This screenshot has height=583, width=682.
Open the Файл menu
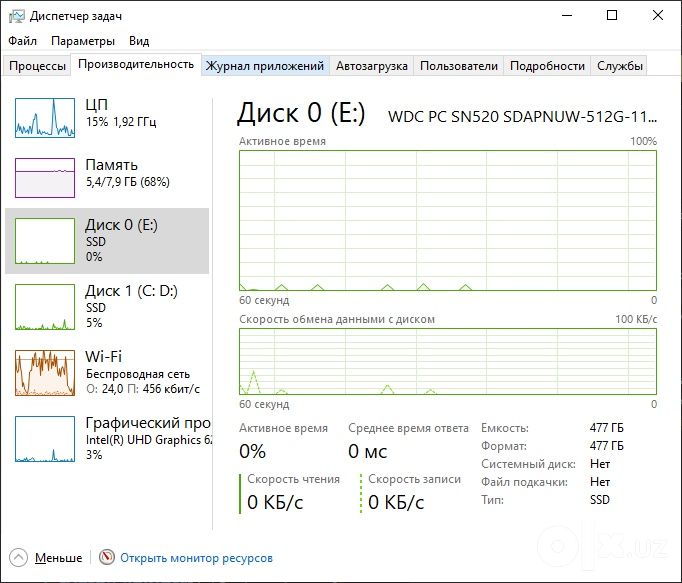pos(22,41)
